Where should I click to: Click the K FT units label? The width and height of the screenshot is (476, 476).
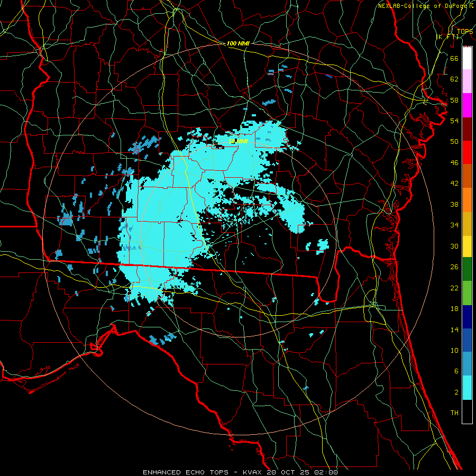tap(447, 37)
